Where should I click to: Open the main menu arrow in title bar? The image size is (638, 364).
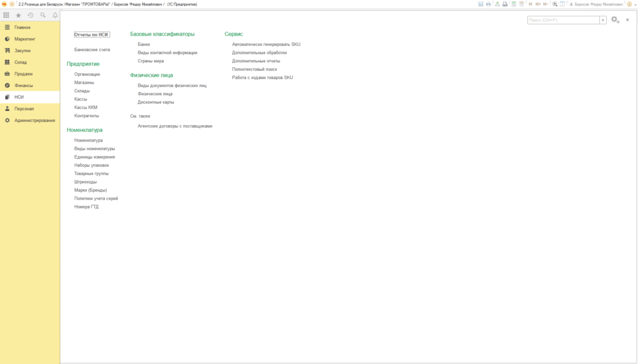[12, 4]
